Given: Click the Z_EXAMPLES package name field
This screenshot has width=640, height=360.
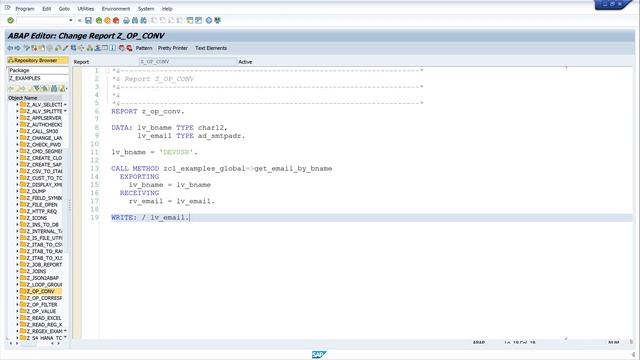Looking at the screenshot, I should point(38,78).
